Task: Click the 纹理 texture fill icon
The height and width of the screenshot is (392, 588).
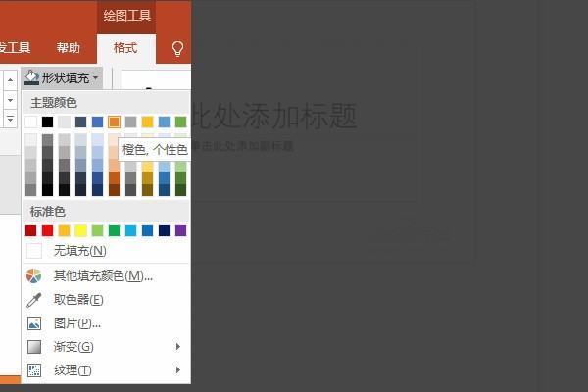Action: coord(34,370)
